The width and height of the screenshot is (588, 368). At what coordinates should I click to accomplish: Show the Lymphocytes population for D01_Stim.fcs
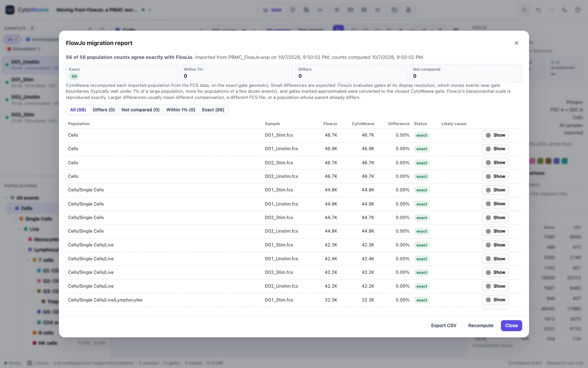[495, 300]
